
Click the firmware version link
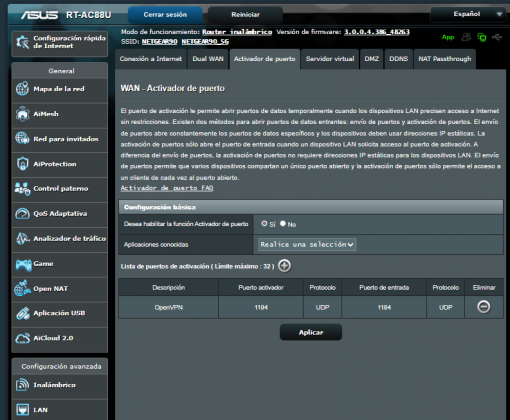pos(377,32)
